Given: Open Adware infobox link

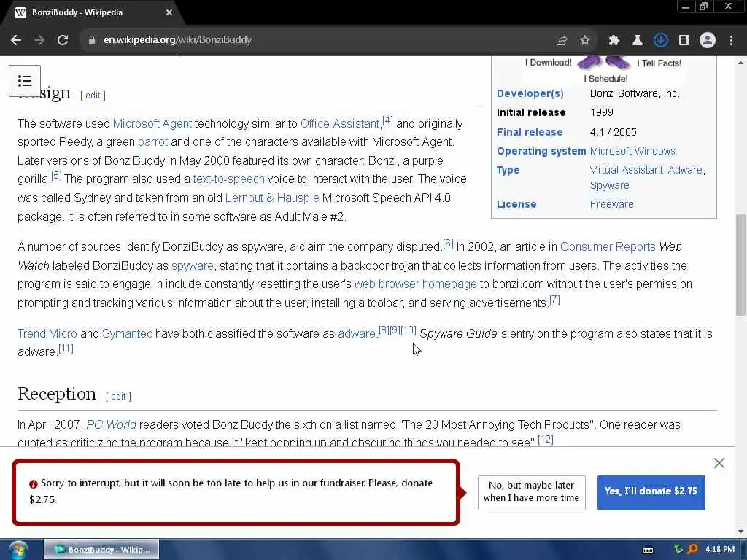Looking at the screenshot, I should pyautogui.click(x=685, y=170).
